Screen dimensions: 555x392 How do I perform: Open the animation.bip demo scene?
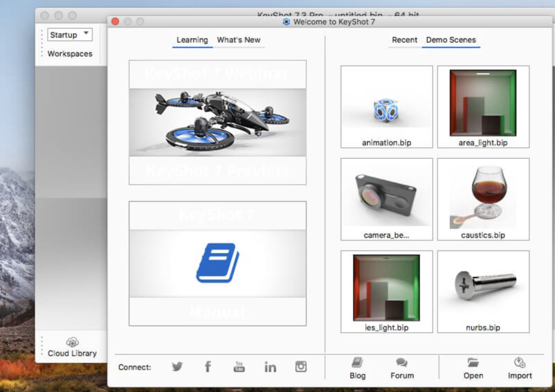coord(386,107)
